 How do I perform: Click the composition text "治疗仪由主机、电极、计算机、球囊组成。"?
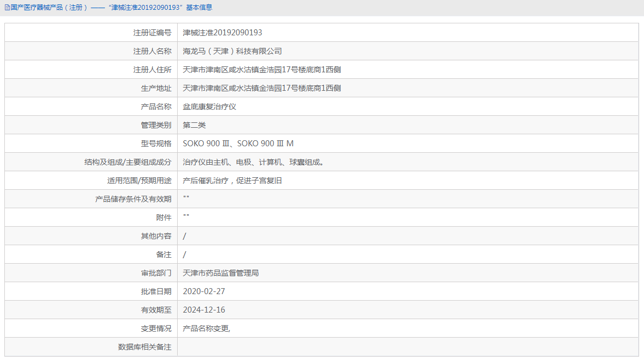click(x=254, y=162)
